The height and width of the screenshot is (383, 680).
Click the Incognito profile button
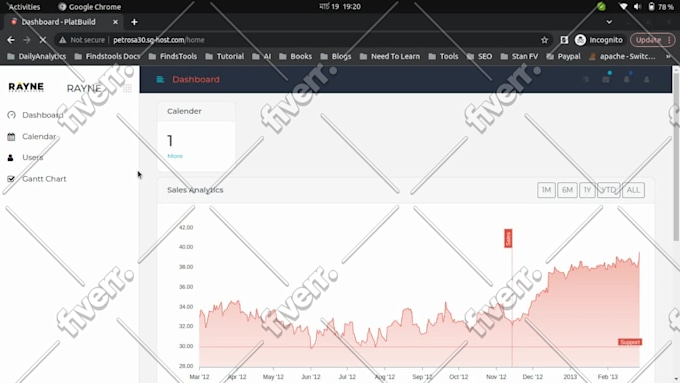click(x=598, y=40)
